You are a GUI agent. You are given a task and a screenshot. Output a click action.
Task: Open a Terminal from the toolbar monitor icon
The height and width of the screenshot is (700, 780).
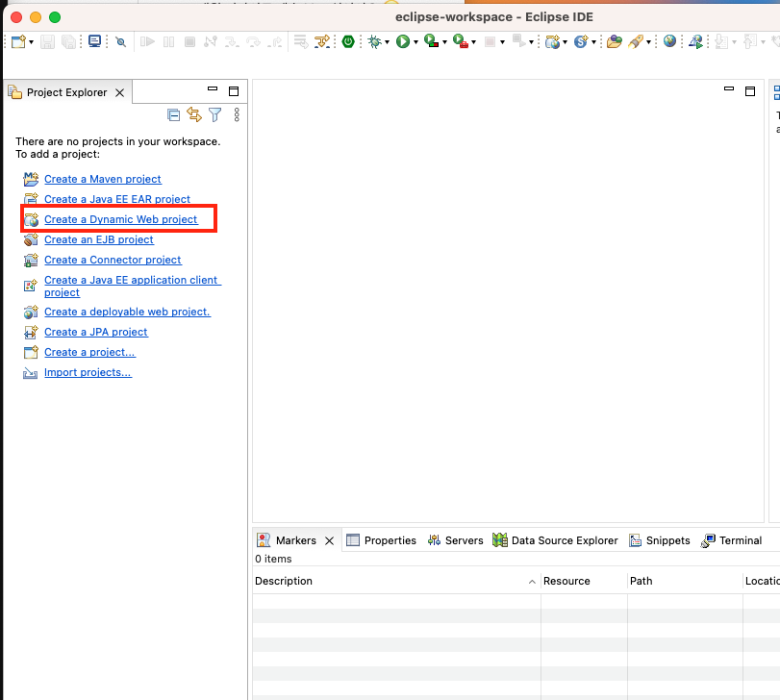click(94, 41)
